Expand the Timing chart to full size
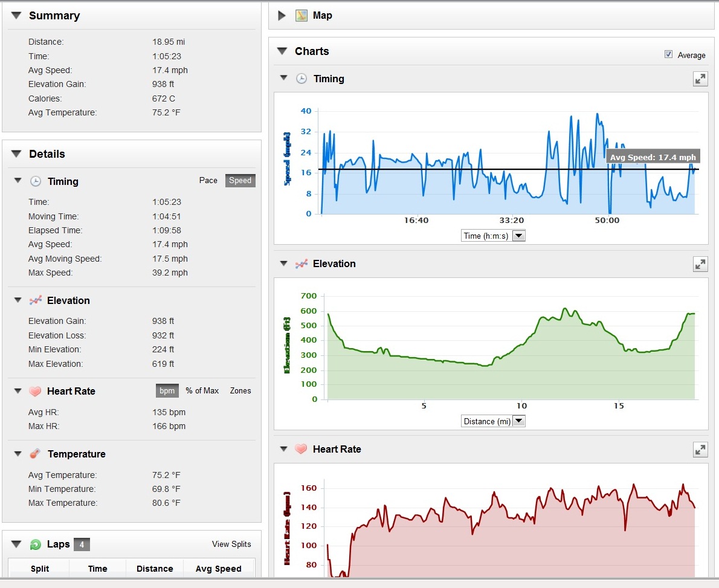The image size is (719, 588). (x=700, y=79)
